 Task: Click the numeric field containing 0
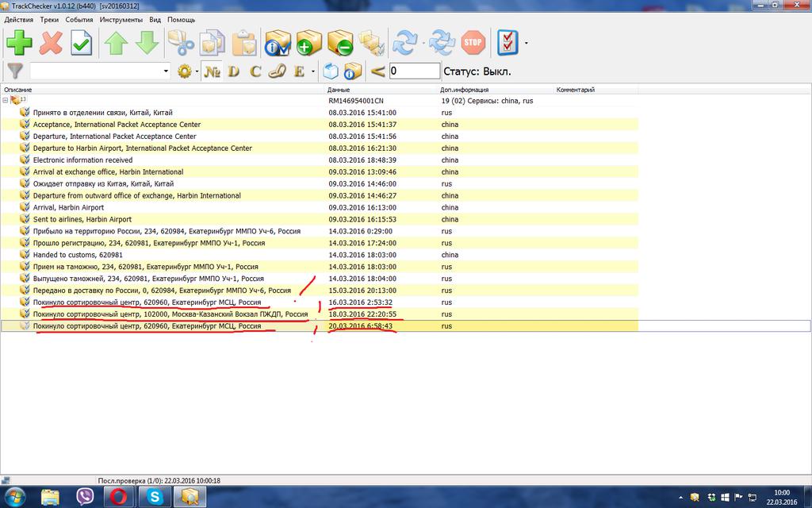[415, 71]
